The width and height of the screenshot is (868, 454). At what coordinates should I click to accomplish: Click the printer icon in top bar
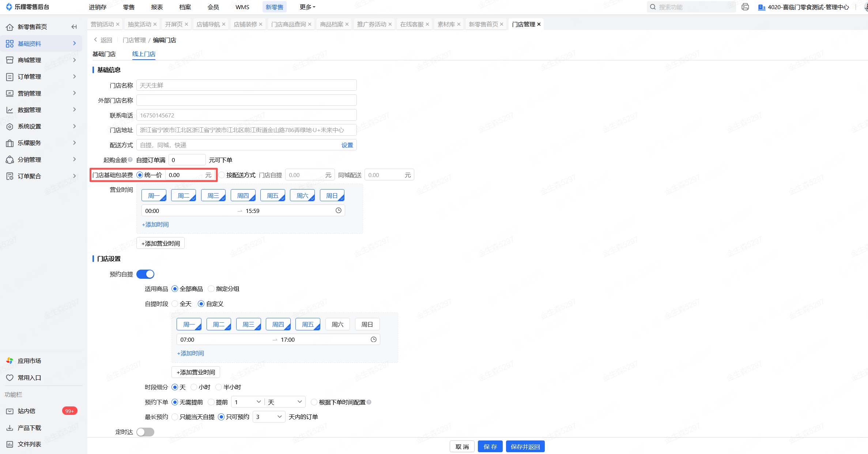point(745,7)
